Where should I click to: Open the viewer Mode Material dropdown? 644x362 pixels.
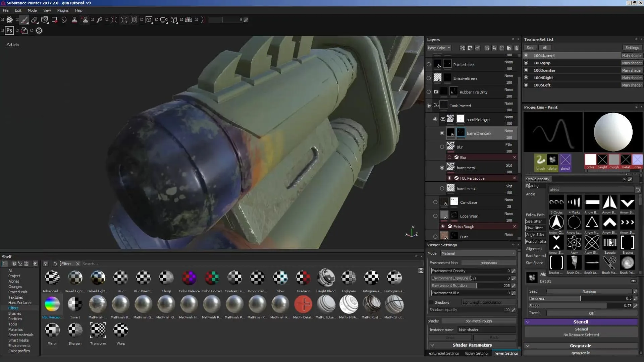pos(478,253)
